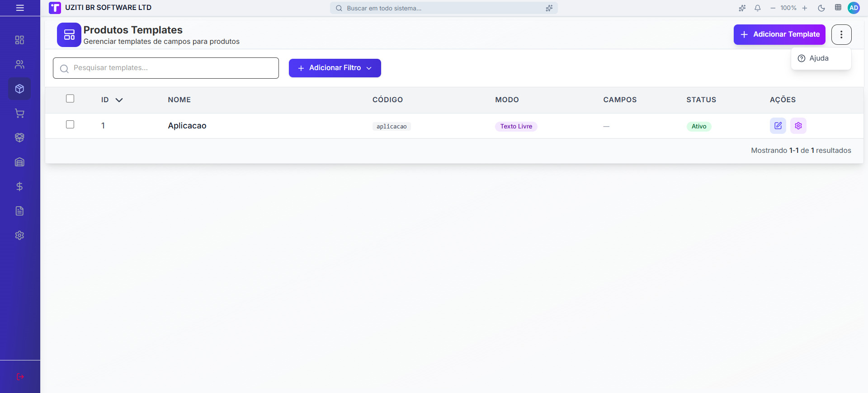This screenshot has width=868, height=393.
Task: Expand the Adicionar Filtro dropdown
Action: 335,68
